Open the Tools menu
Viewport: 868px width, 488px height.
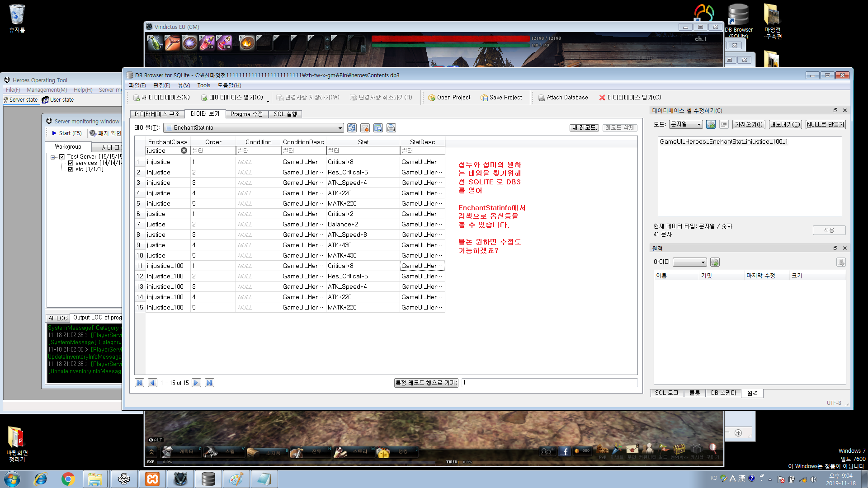point(203,85)
